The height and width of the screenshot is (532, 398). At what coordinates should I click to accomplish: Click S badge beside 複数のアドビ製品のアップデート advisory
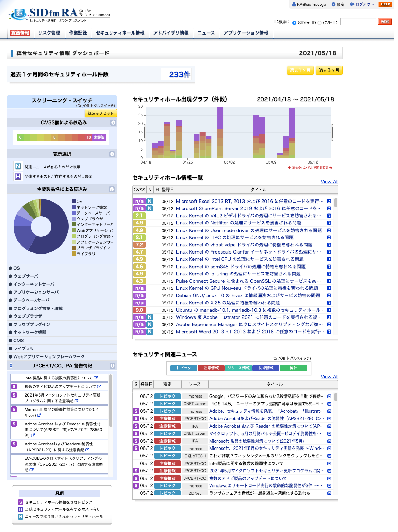coord(14,386)
